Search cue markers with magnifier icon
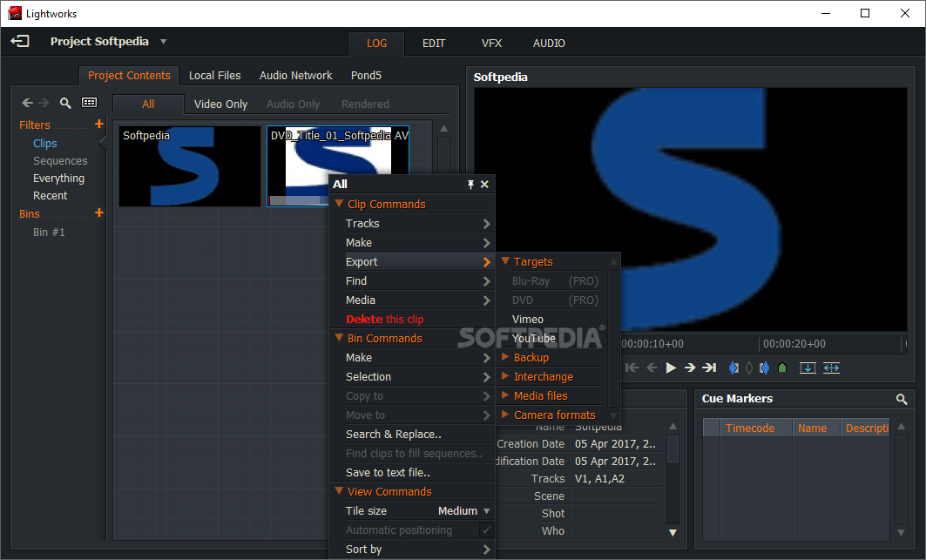The image size is (926, 560). coord(902,400)
